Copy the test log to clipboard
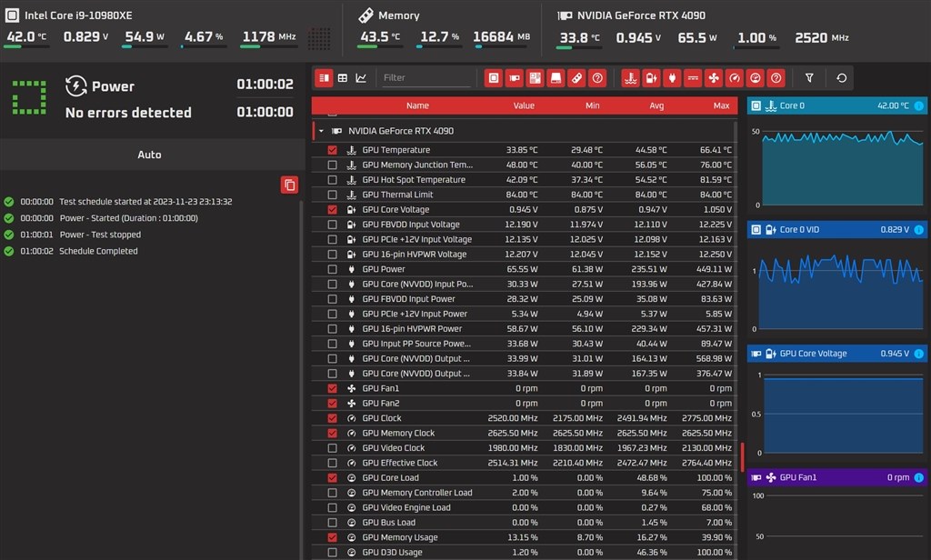The width and height of the screenshot is (931, 560). click(x=289, y=185)
